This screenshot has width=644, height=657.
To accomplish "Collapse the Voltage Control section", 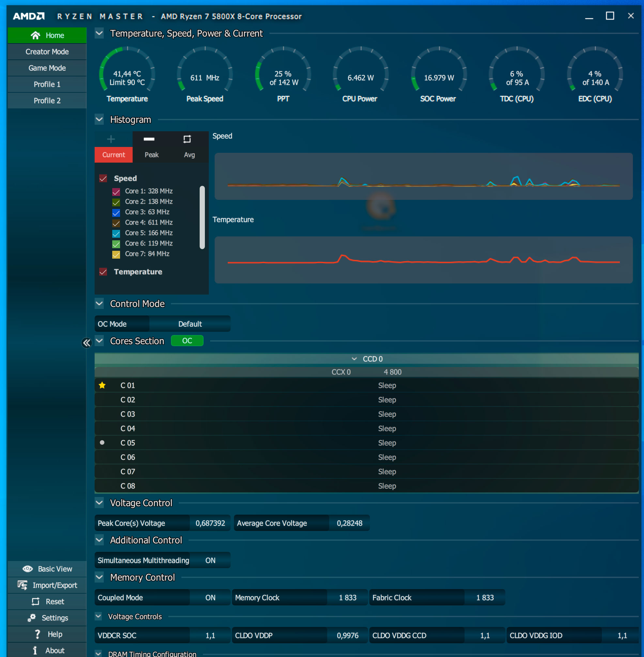I will (99, 503).
